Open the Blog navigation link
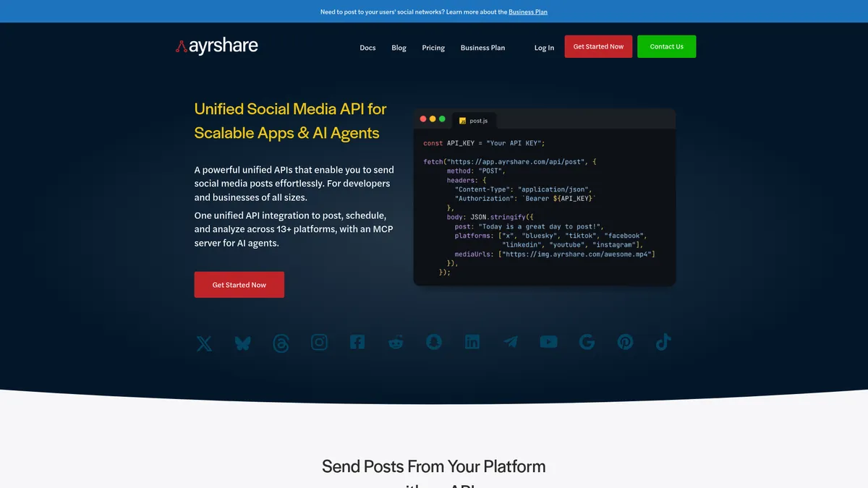 399,48
